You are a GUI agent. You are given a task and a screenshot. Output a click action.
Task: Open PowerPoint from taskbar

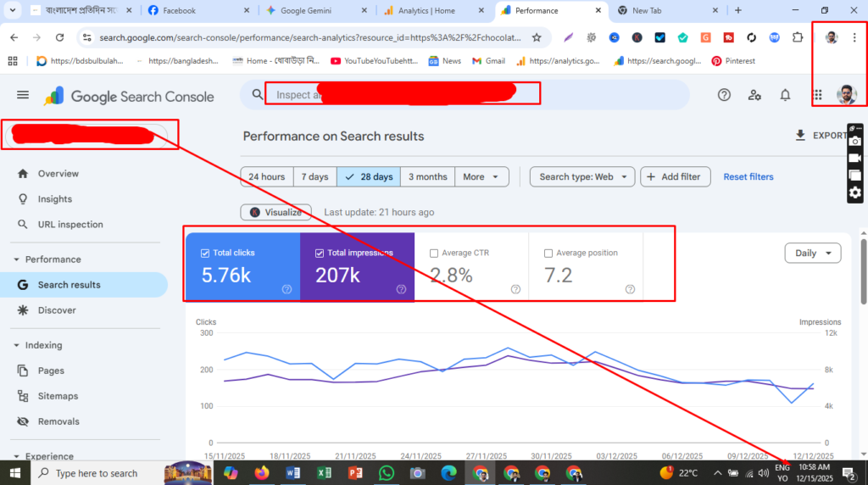pos(355,473)
